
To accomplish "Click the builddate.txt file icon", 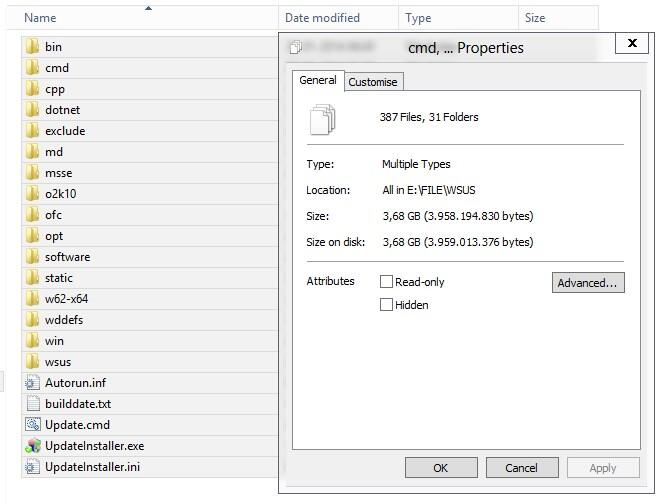I will point(33,404).
